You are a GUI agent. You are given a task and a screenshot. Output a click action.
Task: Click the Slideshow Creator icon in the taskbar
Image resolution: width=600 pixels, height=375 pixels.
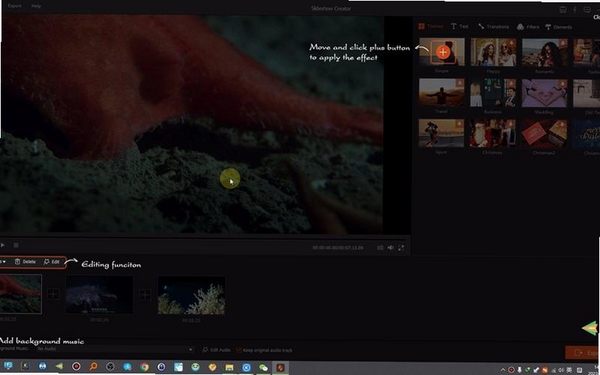tap(280, 367)
